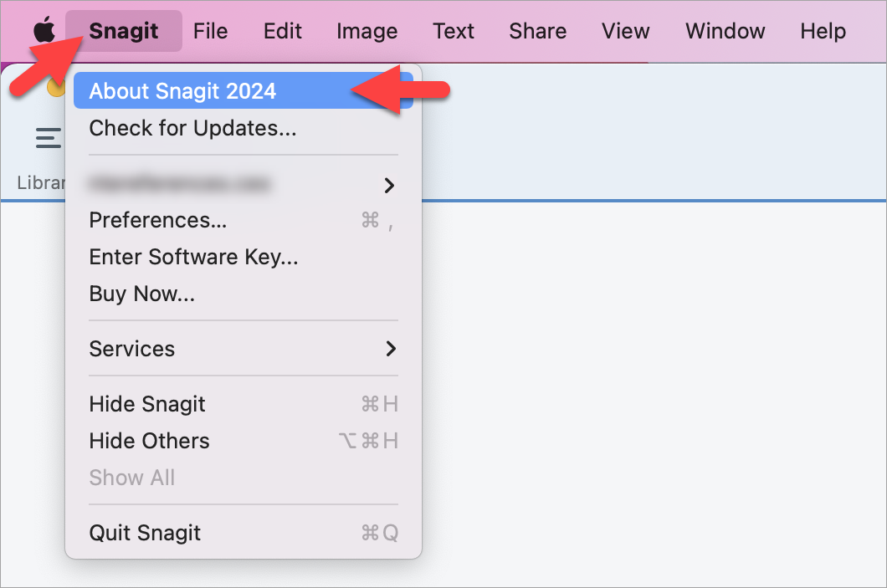The width and height of the screenshot is (887, 588).
Task: Open Snagit Preferences
Action: (x=157, y=220)
